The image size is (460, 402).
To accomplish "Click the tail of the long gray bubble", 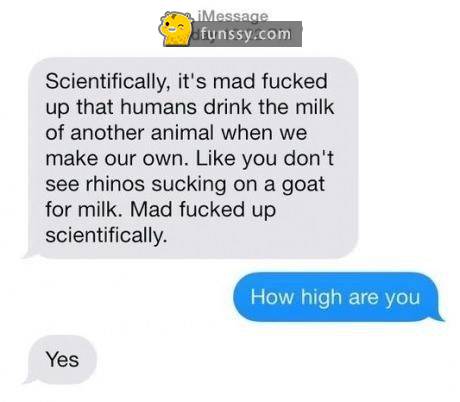I will (x=30, y=254).
